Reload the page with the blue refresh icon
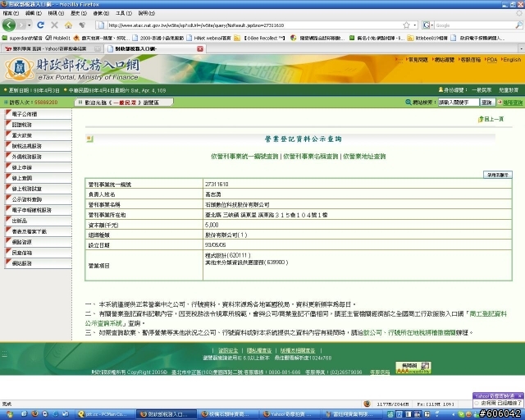This screenshot has width=525, height=420. coord(40,25)
